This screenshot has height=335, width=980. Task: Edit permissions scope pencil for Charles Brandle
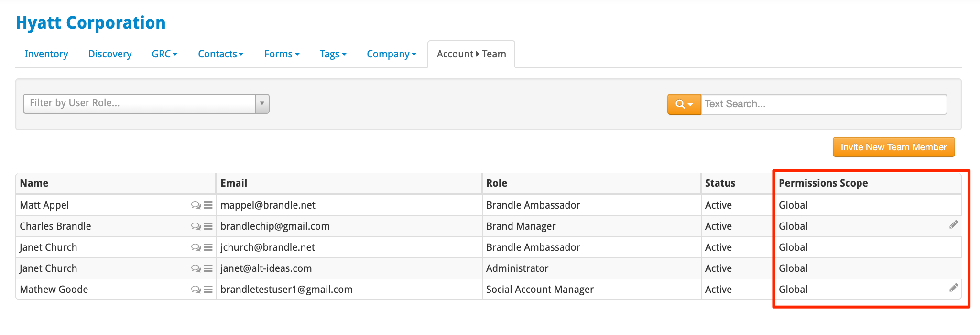click(953, 225)
